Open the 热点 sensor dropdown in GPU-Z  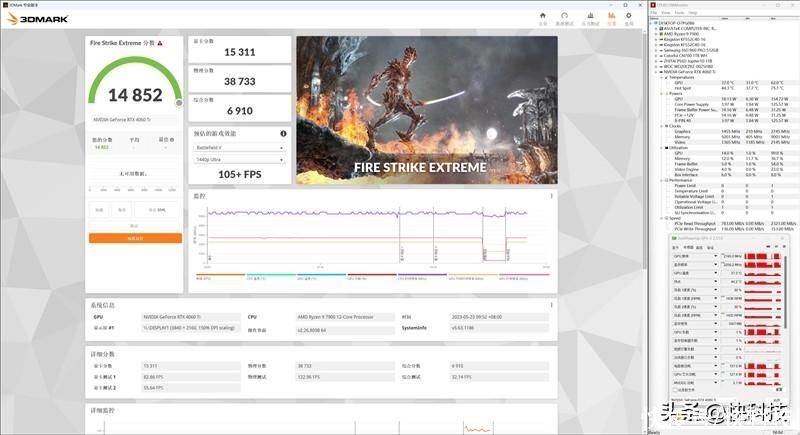[716, 282]
